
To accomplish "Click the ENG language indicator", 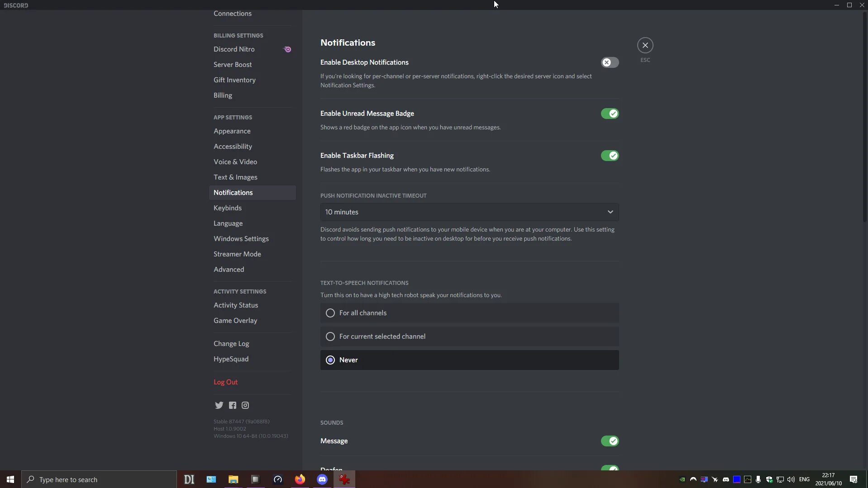I will pos(804,479).
